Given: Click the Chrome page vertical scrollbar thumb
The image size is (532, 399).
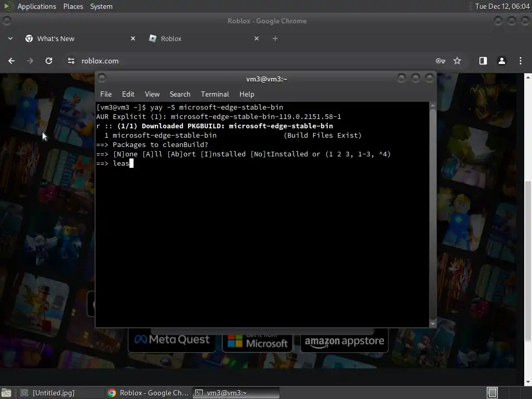Looking at the screenshot, I should pyautogui.click(x=528, y=261).
